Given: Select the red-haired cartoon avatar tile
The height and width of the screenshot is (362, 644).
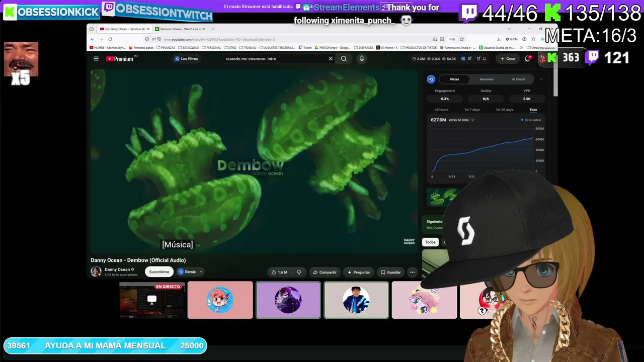Looking at the screenshot, I should click(220, 300).
